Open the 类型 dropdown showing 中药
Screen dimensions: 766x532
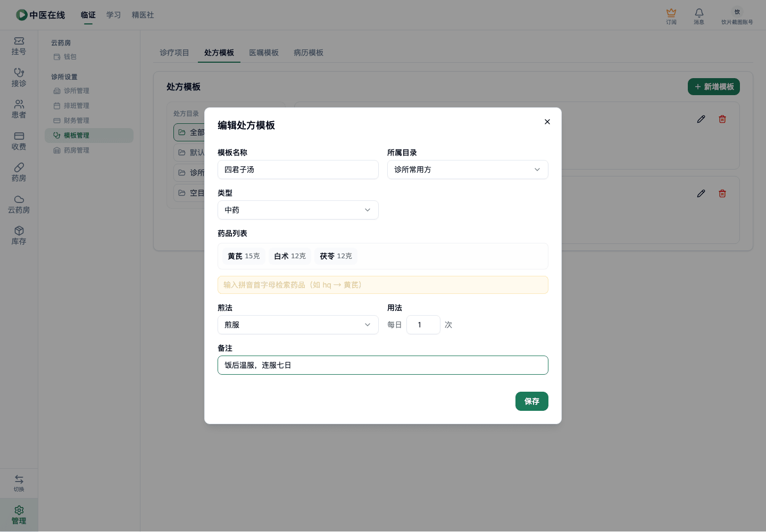(x=298, y=210)
